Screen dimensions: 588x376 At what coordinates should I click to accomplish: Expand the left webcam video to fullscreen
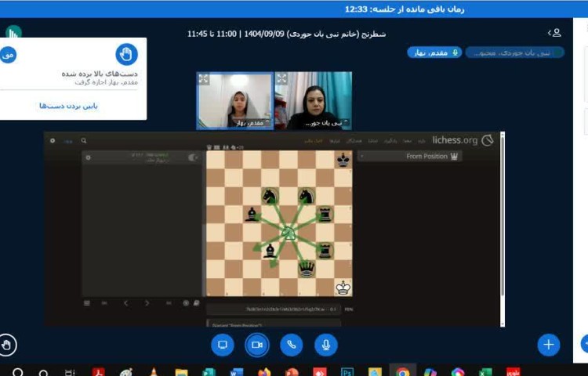pos(204,79)
